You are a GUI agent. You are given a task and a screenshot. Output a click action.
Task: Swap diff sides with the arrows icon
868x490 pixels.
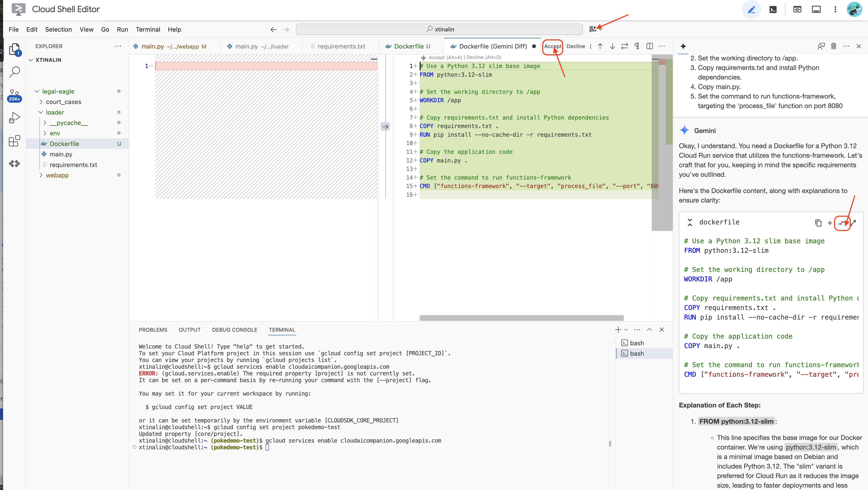(624, 46)
